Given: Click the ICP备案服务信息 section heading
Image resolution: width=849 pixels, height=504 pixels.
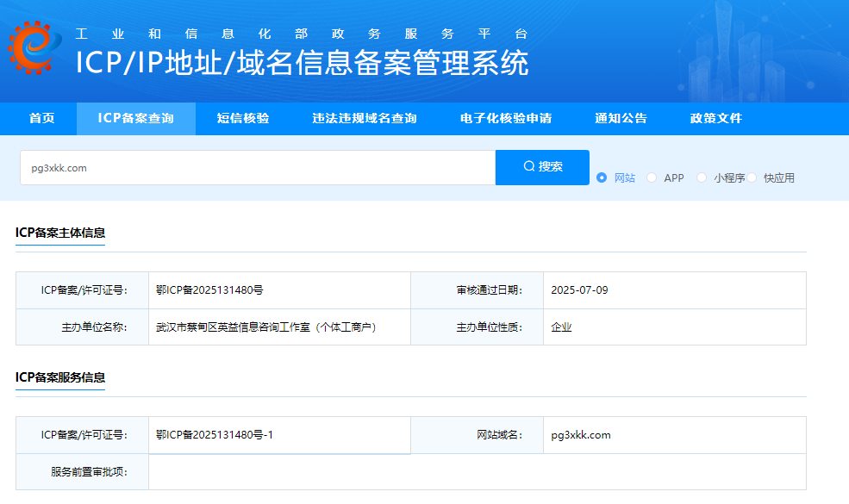Looking at the screenshot, I should point(60,377).
